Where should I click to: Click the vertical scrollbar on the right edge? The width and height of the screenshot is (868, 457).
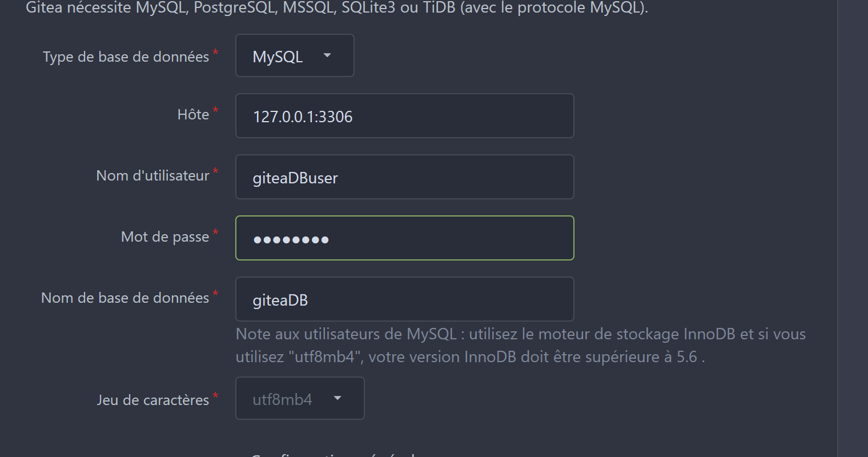pos(853,228)
